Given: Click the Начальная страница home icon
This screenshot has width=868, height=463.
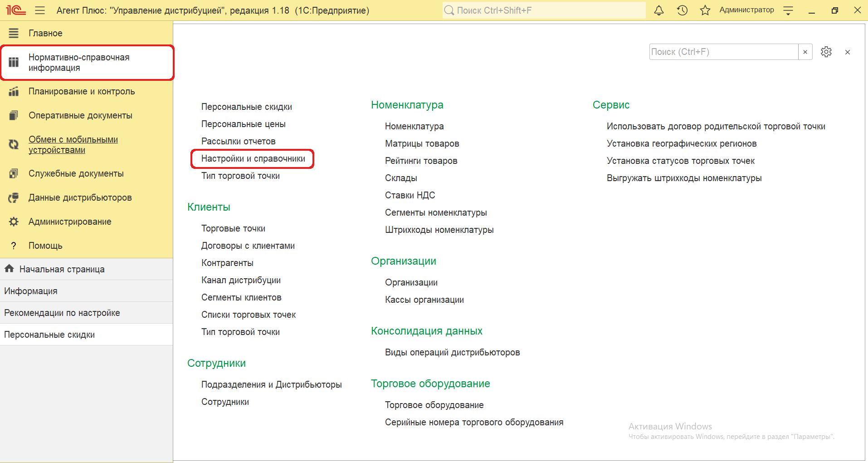Looking at the screenshot, I should point(9,269).
